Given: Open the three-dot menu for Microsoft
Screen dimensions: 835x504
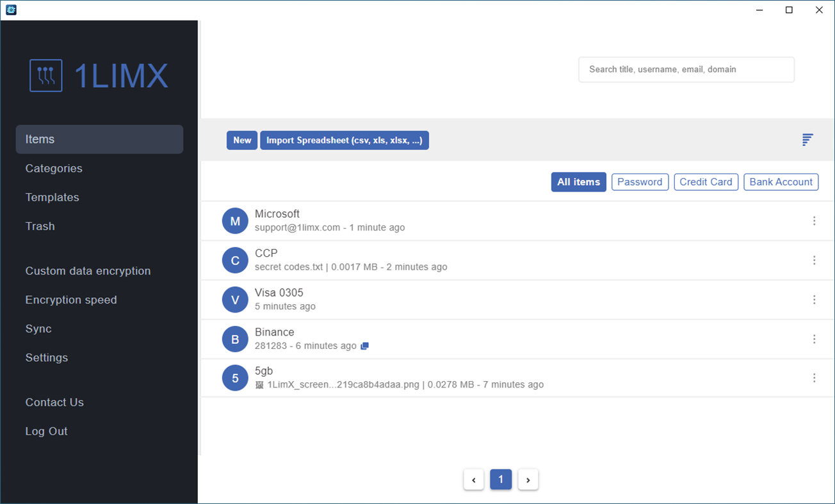Looking at the screenshot, I should (x=814, y=220).
